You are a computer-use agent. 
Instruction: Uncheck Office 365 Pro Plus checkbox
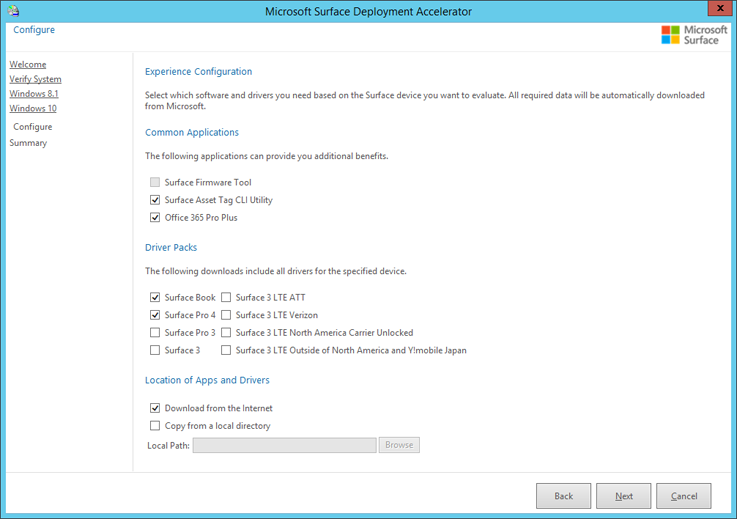click(155, 217)
